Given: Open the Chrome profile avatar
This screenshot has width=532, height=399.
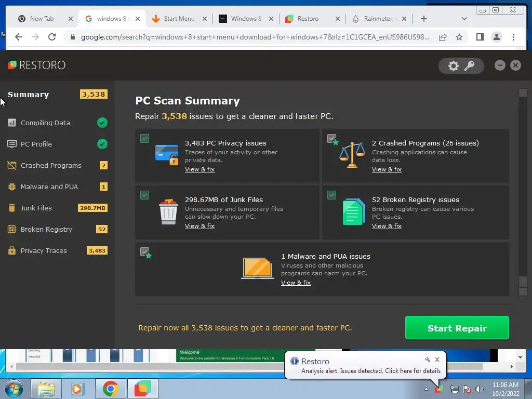Looking at the screenshot, I should 496,37.
